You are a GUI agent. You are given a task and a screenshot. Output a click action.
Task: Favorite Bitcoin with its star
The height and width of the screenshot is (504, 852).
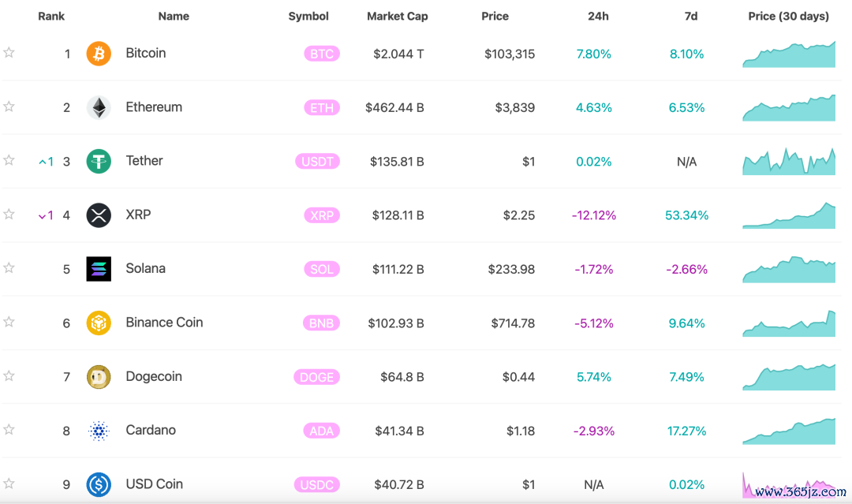tap(9, 53)
